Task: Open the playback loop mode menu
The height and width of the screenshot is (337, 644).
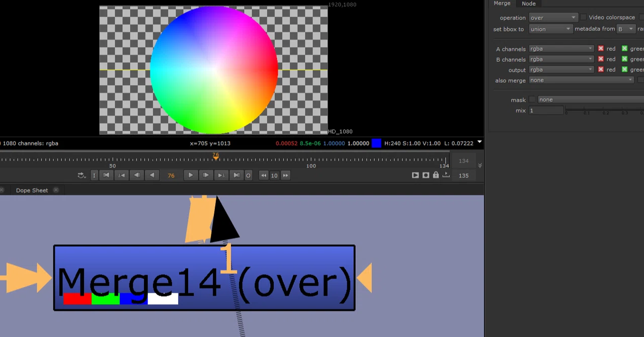Action: click(82, 175)
